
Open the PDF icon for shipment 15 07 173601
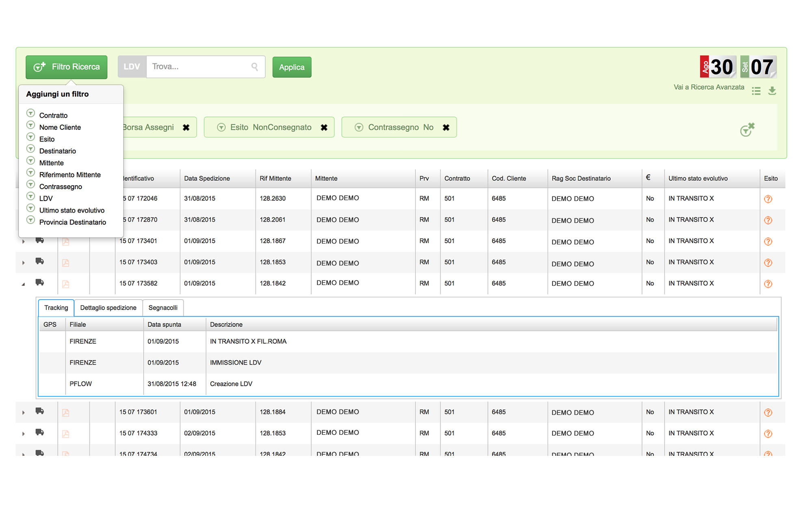(x=65, y=413)
